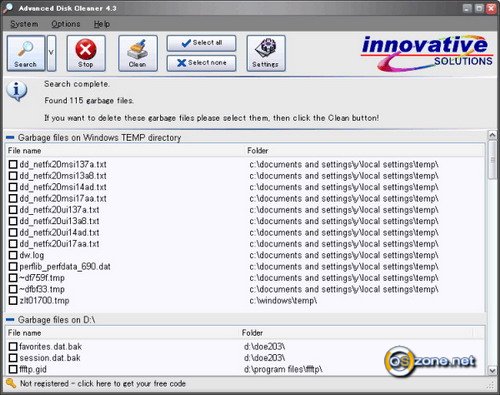Screen dimensions: 500x395
Task: Click the scrollbar up arrow
Action: (x=492, y=135)
